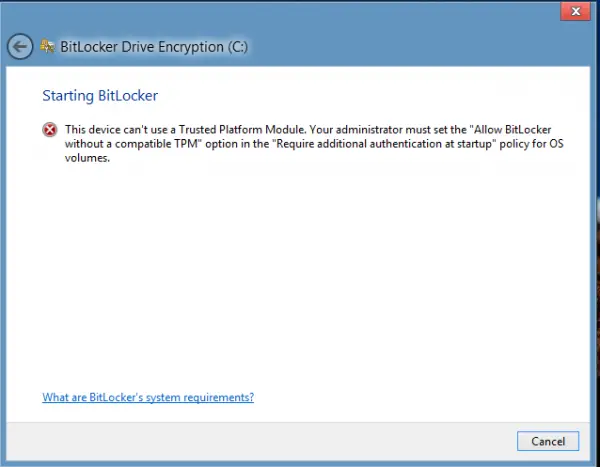Click the BitLocker key icon in title

47,46
